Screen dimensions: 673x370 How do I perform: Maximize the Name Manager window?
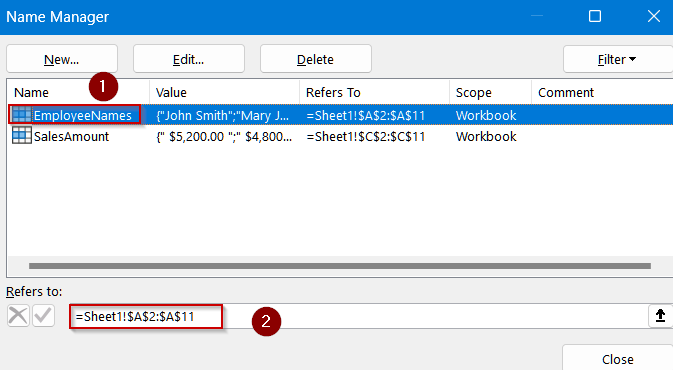click(595, 16)
